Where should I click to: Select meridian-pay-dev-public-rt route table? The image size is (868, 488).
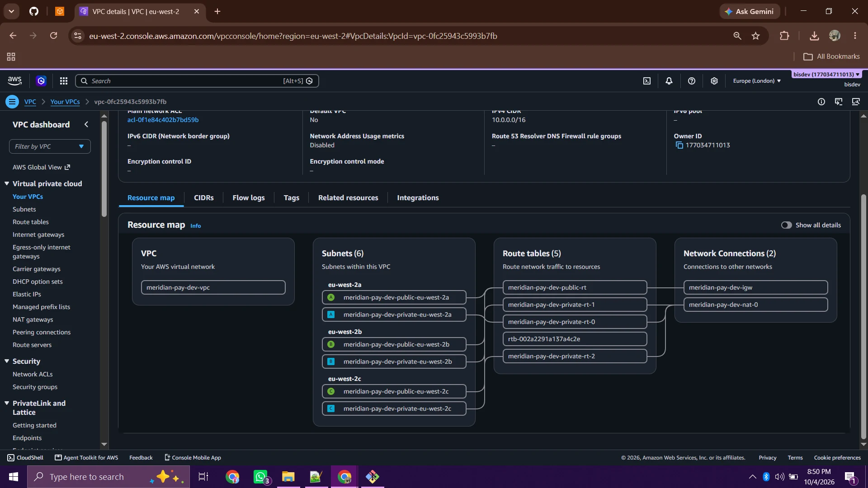click(575, 287)
